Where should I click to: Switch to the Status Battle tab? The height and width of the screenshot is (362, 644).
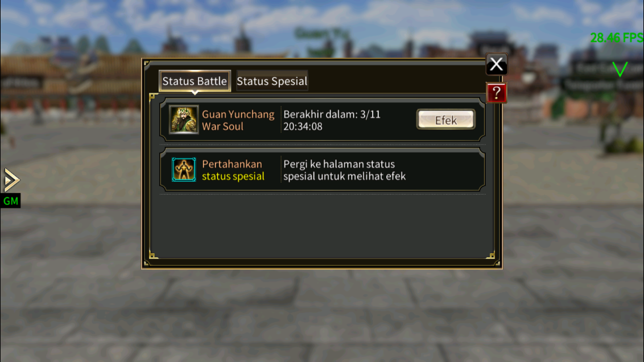click(x=195, y=81)
